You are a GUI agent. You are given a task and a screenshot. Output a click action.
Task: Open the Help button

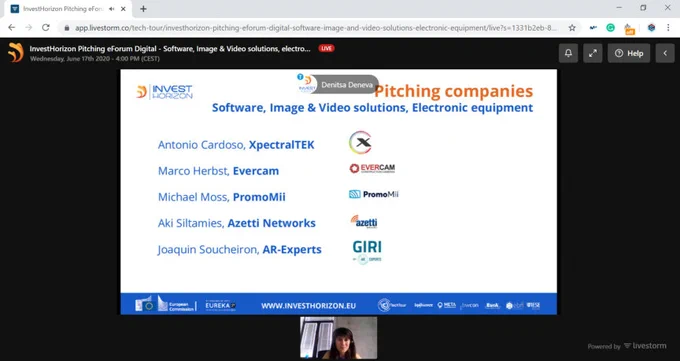pyautogui.click(x=629, y=53)
